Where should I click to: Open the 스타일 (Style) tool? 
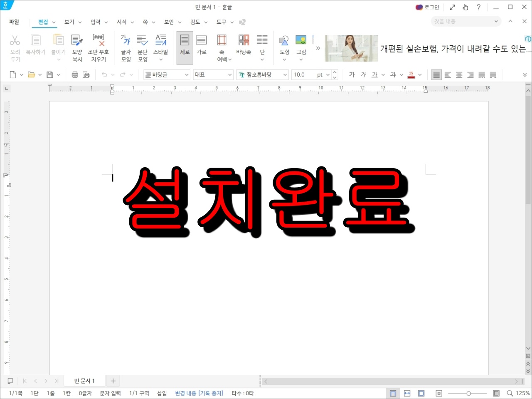pos(161,46)
